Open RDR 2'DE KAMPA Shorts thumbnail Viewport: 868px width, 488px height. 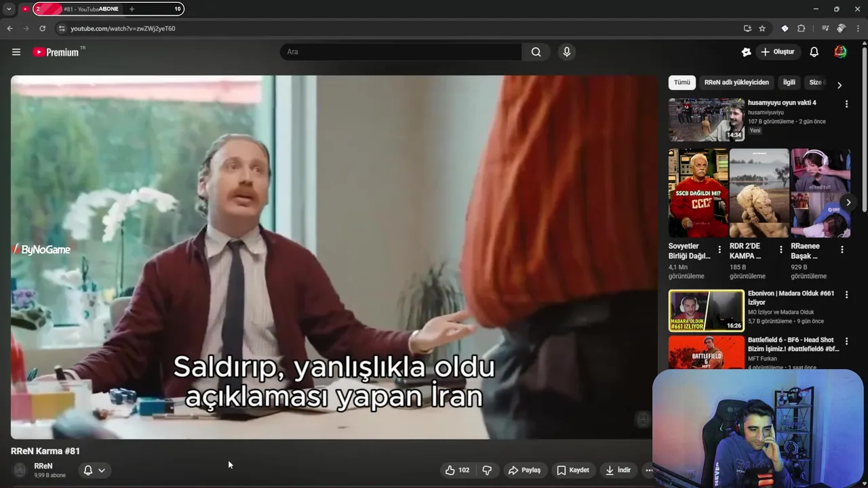[759, 193]
